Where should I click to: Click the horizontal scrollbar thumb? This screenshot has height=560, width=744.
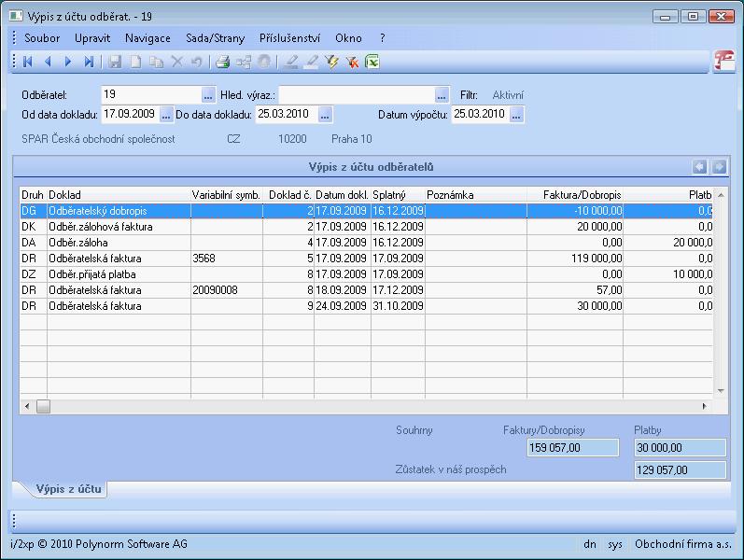[43, 406]
